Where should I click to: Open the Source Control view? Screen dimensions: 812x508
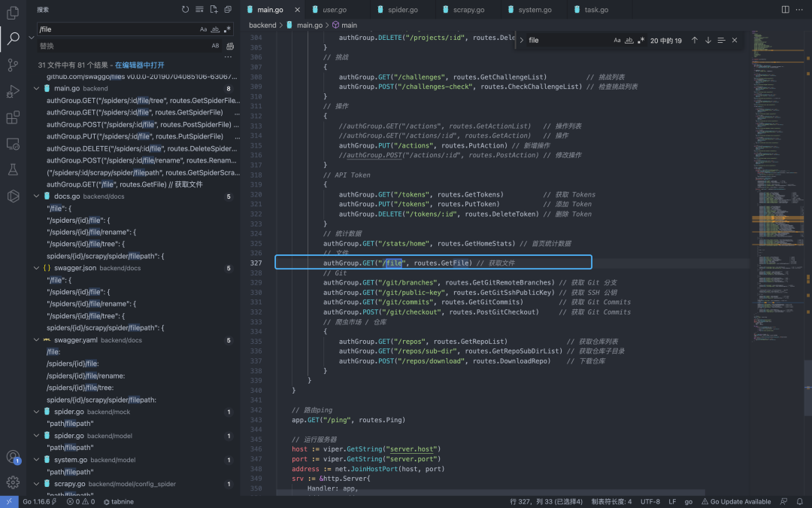(x=13, y=65)
